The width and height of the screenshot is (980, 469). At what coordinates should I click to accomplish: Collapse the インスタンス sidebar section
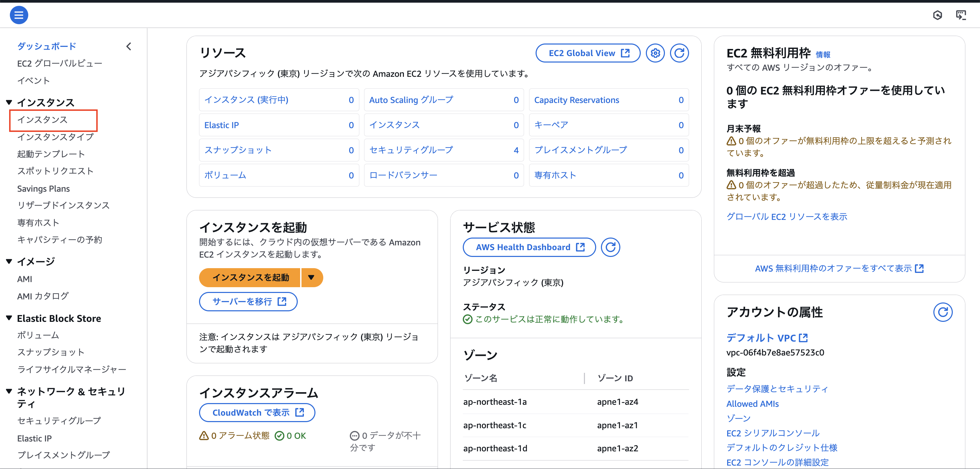[9, 102]
